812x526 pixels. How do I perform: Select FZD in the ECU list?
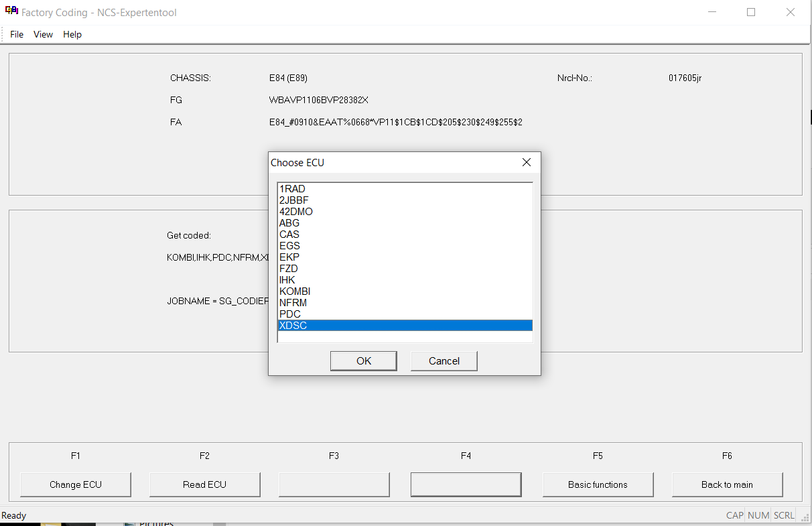[405, 269]
